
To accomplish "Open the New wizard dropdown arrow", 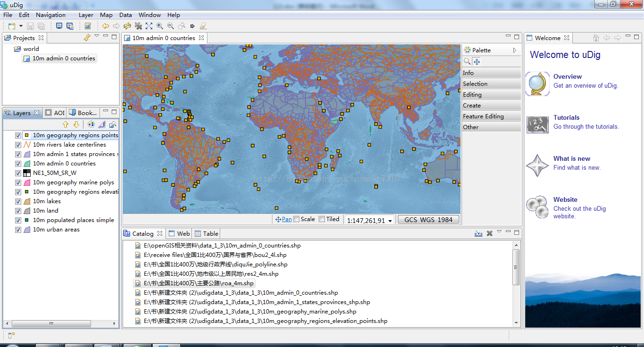I will tap(21, 26).
